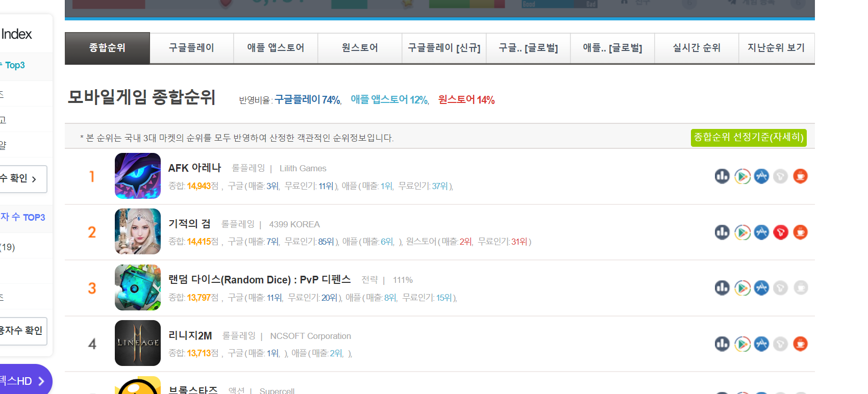Switch to the 애플 앱스토어 tab

click(276, 48)
